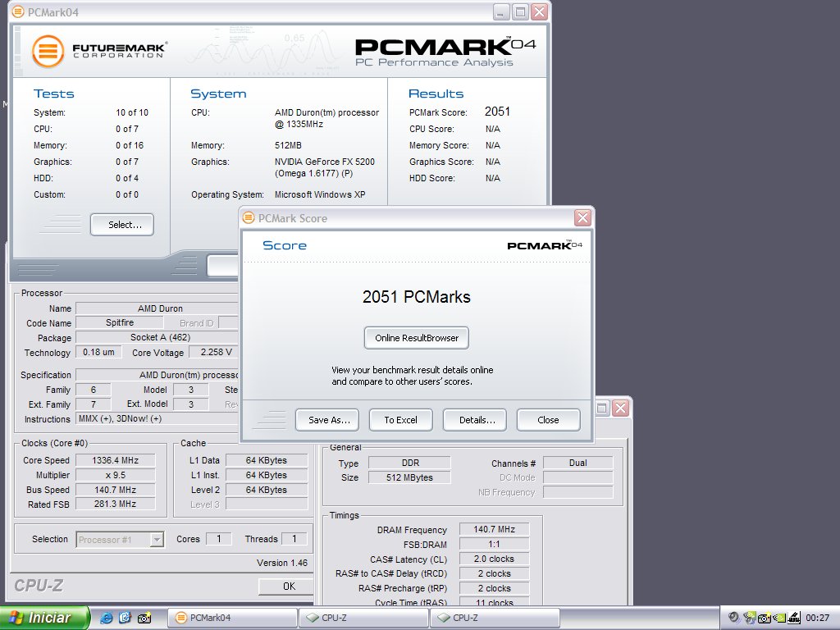
Task: Click the Level 2 cache value
Action: [x=267, y=490]
